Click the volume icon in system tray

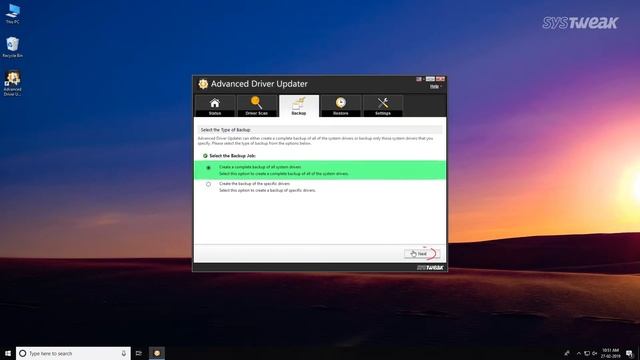[x=595, y=353]
